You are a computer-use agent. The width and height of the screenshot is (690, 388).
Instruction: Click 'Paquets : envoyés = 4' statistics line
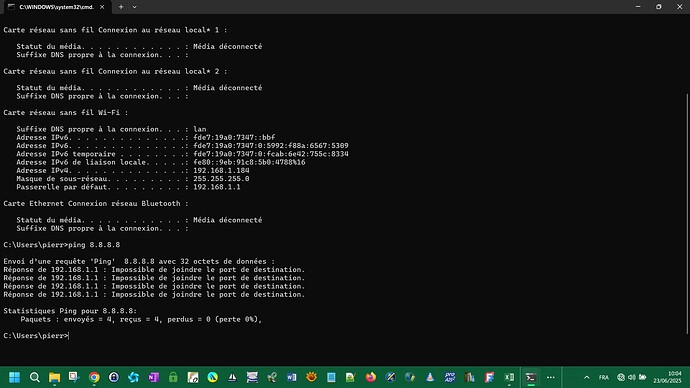coord(141,319)
